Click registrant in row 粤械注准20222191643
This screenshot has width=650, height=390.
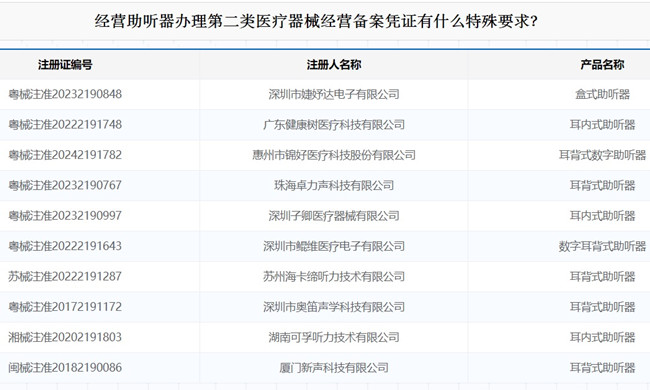pyautogui.click(x=334, y=246)
